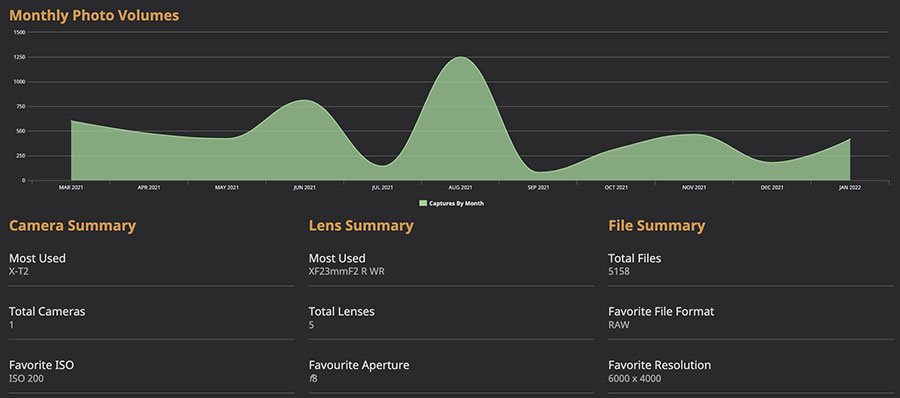
Task: Click the '1250' y-axis label
Action: pos(19,57)
